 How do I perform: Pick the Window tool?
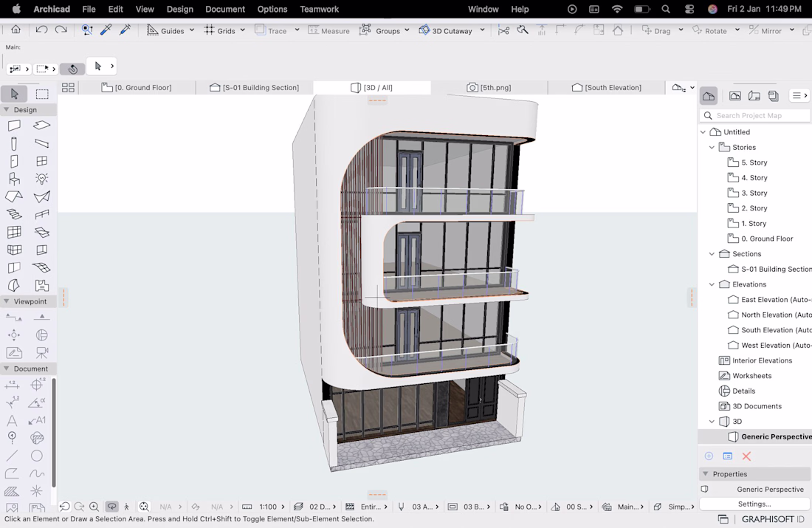pyautogui.click(x=41, y=161)
